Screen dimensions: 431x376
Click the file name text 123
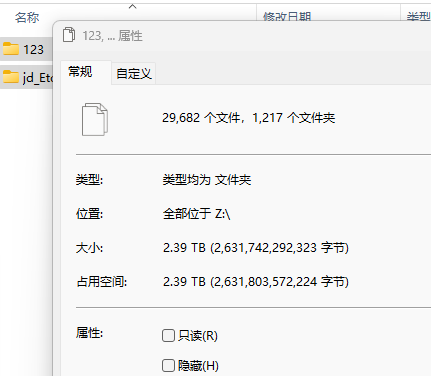(x=33, y=49)
